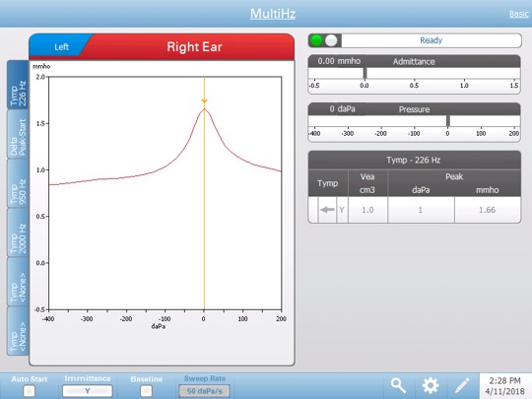Viewport: 532px width, 399px height.
Task: Click the Ready status field
Action: tap(432, 40)
